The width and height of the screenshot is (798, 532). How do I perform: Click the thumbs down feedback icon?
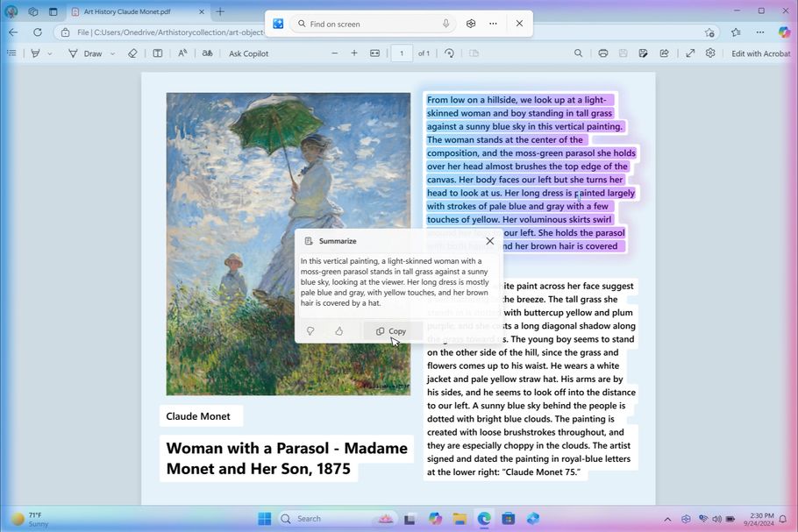coord(310,331)
